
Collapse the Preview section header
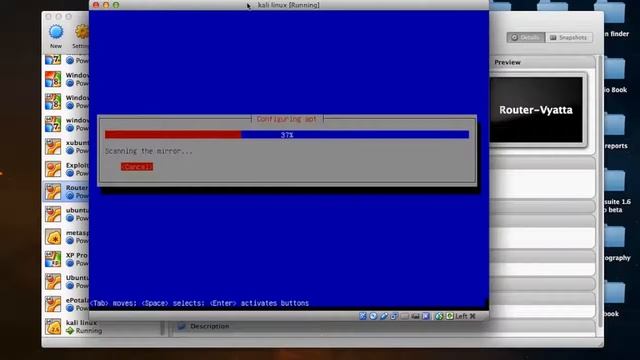click(542, 62)
